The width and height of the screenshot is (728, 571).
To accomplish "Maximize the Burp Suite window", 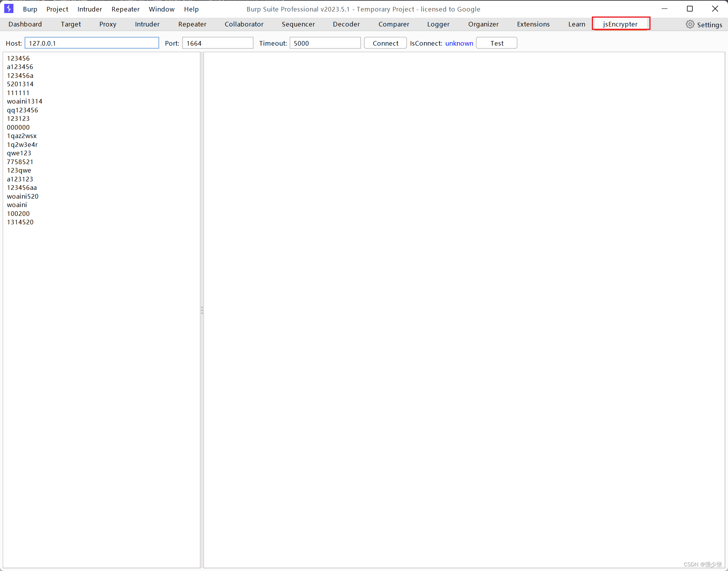I will (690, 9).
